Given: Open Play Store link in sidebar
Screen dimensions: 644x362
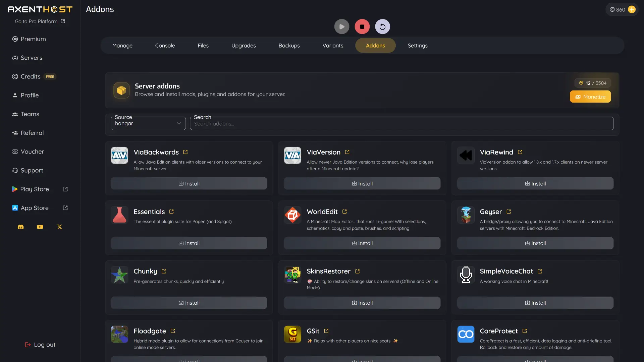Looking at the screenshot, I should point(40,189).
